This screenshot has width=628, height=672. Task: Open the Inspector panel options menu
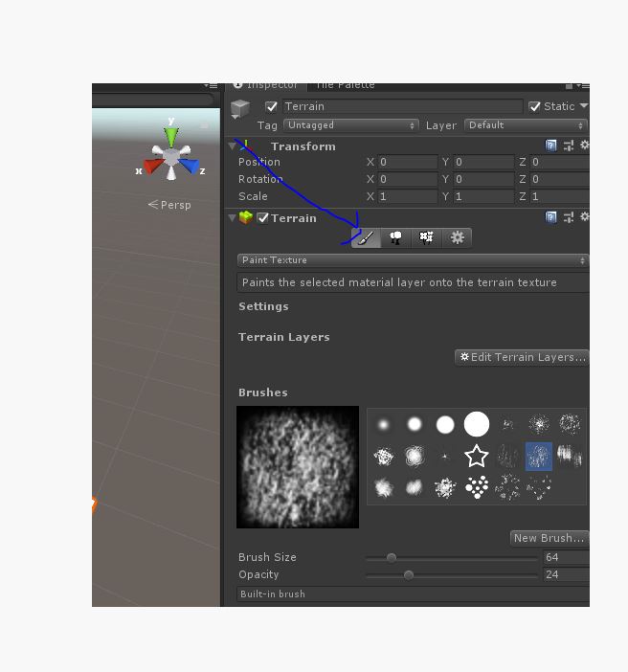pyautogui.click(x=583, y=86)
